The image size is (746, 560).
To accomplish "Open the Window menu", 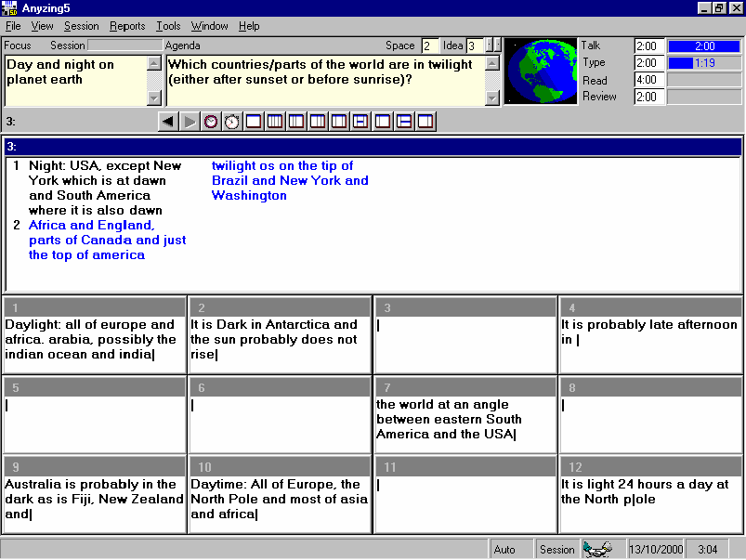I will [209, 26].
